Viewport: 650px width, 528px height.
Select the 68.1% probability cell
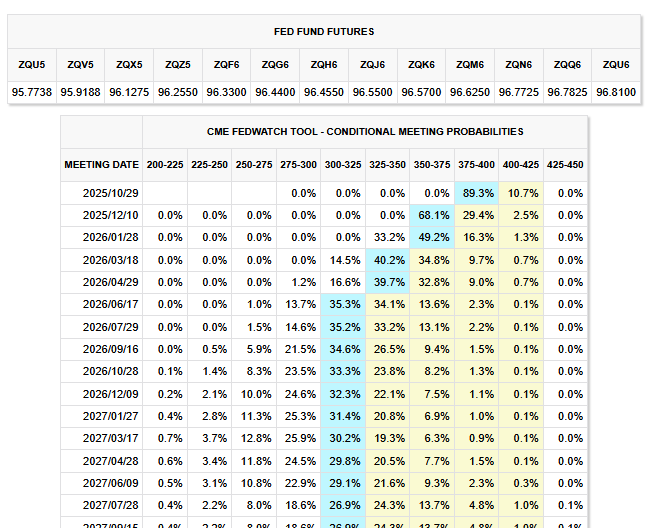click(x=432, y=215)
